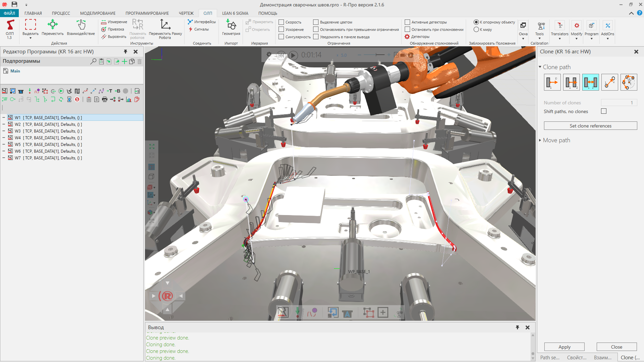Image resolution: width=644 pixels, height=362 pixels.
Task: Expand the Move path section
Action: (x=556, y=140)
